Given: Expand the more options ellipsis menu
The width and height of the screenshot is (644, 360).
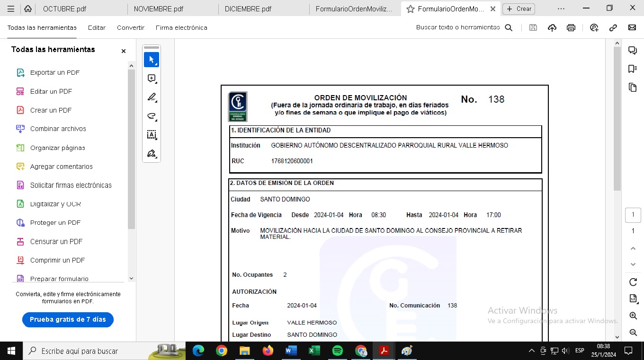Looking at the screenshot, I should click(x=561, y=9).
